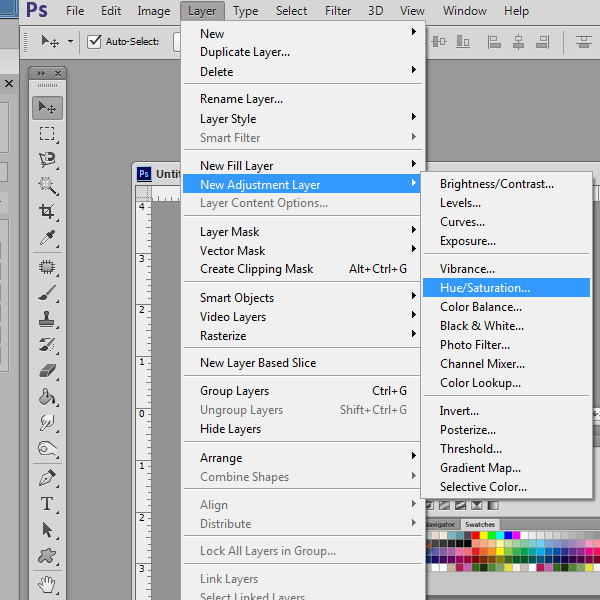Image resolution: width=600 pixels, height=600 pixels.
Task: Choose Selective Color adjustment
Action: (x=483, y=487)
